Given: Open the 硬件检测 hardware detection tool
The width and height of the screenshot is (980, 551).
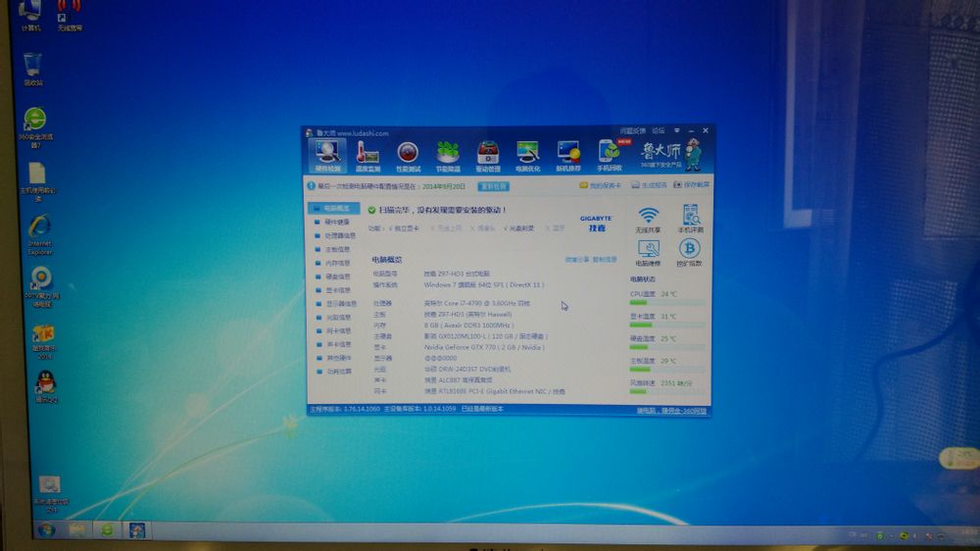Looking at the screenshot, I should coord(327,156).
